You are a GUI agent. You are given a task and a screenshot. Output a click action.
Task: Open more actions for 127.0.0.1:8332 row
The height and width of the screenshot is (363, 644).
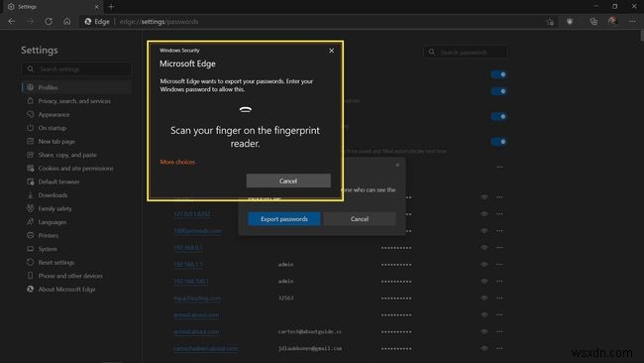click(x=499, y=214)
